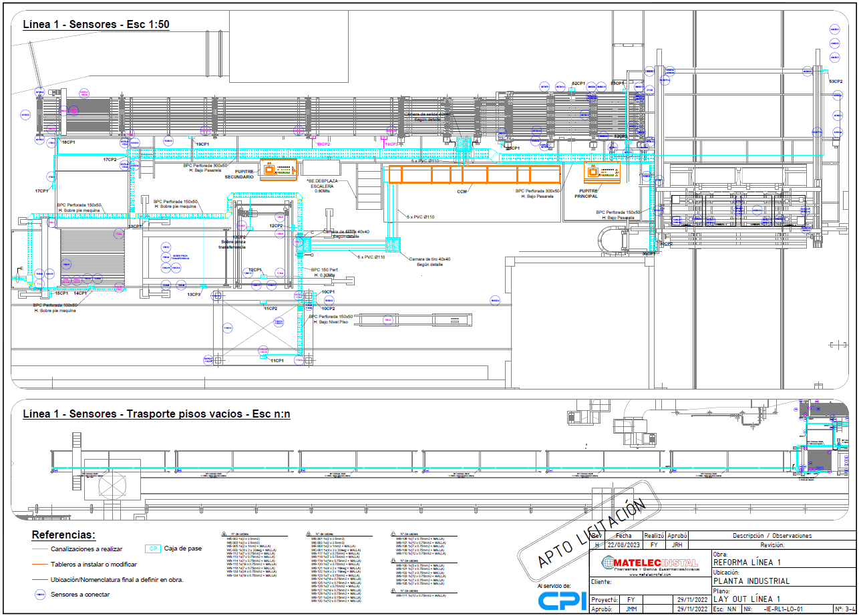Click the magenta Ubicación/Nomenclatura legend line
This screenshot has width=859, height=616.
pos(39,579)
